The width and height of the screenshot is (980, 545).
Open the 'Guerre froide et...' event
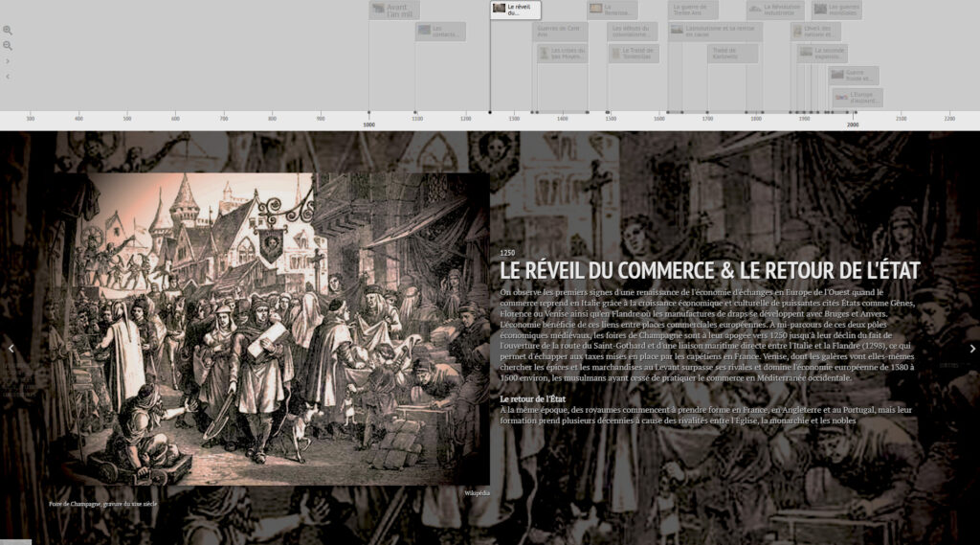point(854,76)
